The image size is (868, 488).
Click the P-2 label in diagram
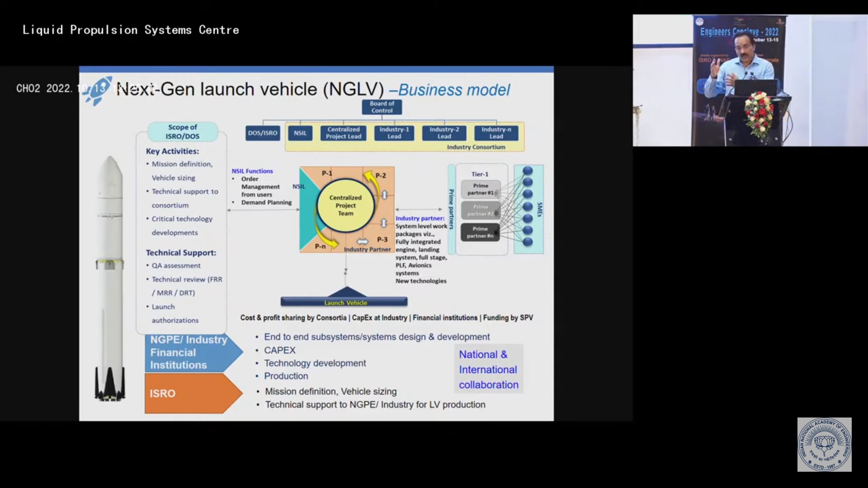(381, 175)
